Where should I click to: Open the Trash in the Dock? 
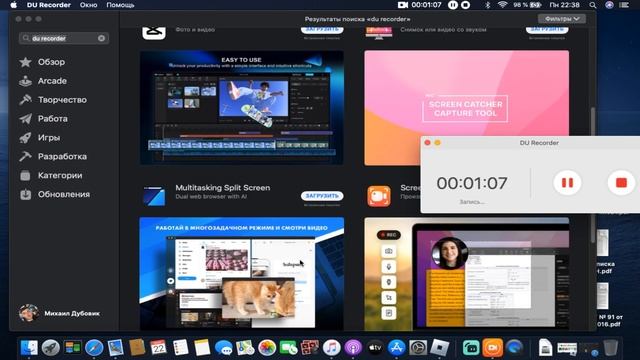click(610, 348)
